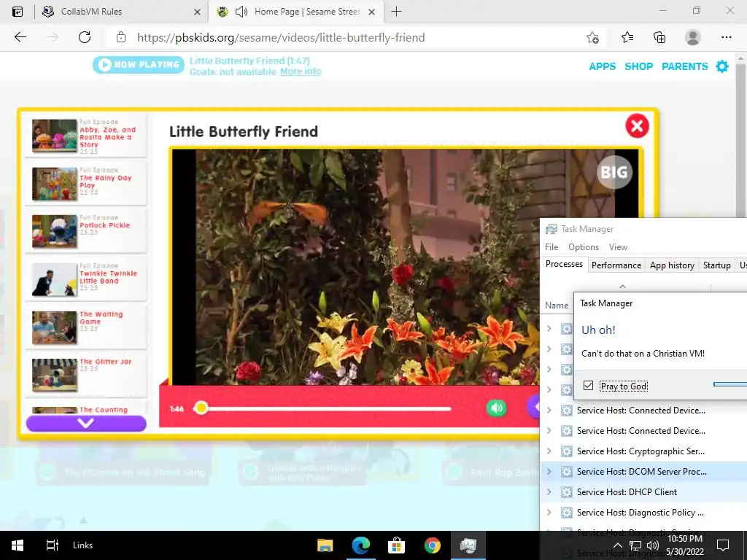Screen dimensions: 747x560
Task: Click the yellow video progress knob
Action: 201,408
